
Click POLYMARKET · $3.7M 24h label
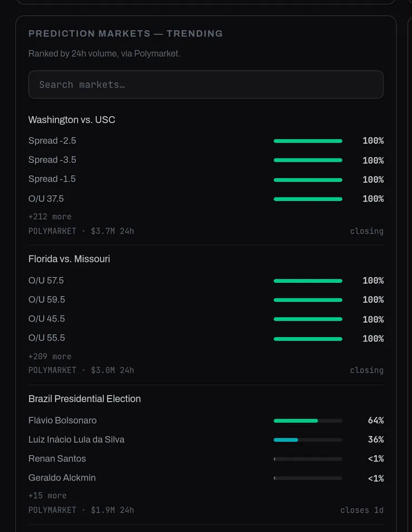[81, 231]
